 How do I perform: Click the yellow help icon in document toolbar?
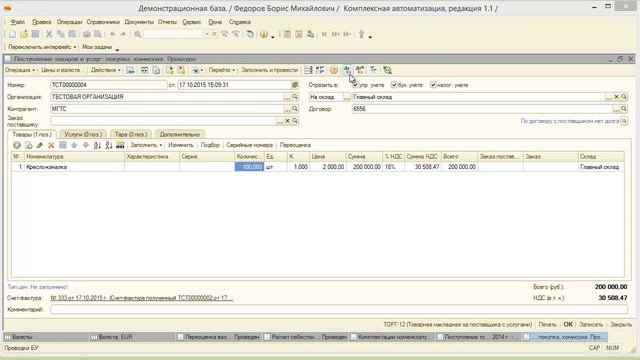(x=333, y=70)
